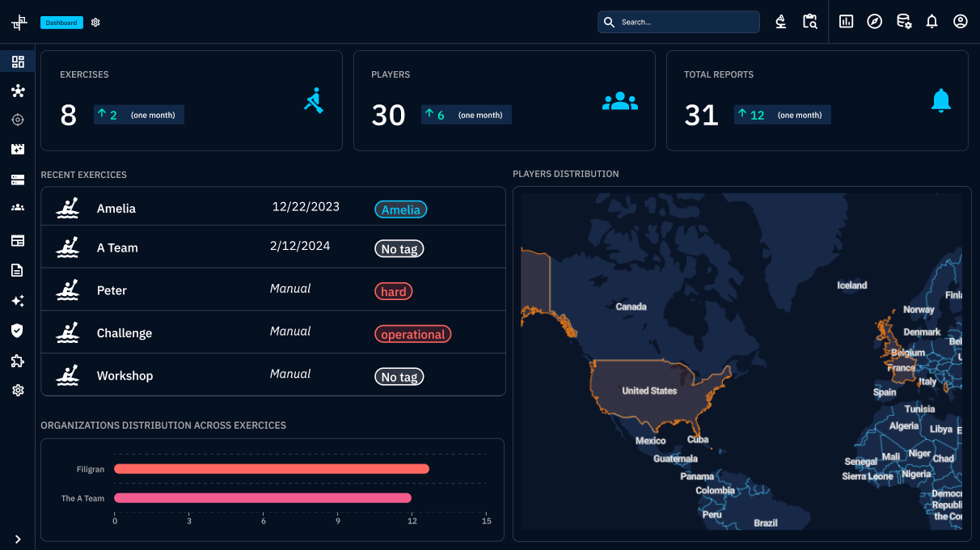Open the compass icon in top bar
The width and height of the screenshot is (980, 550).
[874, 22]
